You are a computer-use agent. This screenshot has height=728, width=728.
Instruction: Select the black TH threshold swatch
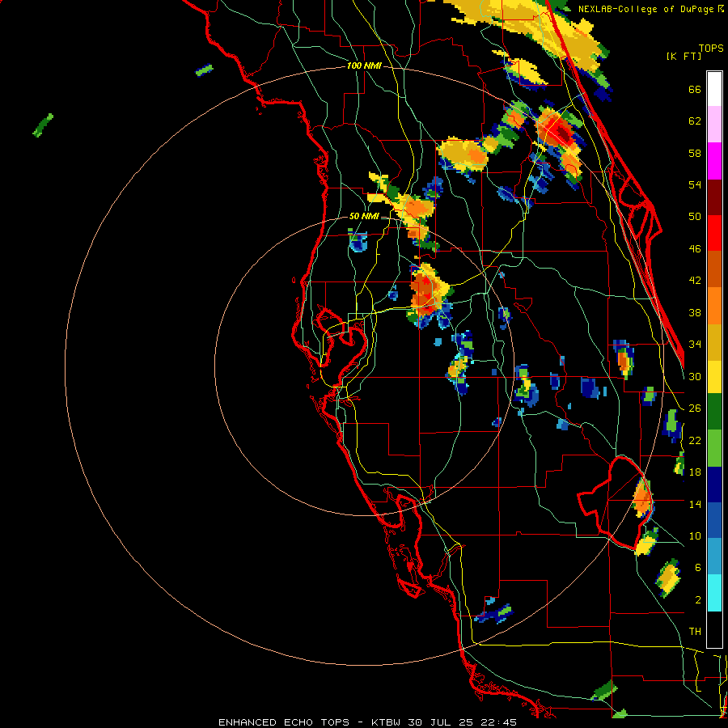point(714,629)
